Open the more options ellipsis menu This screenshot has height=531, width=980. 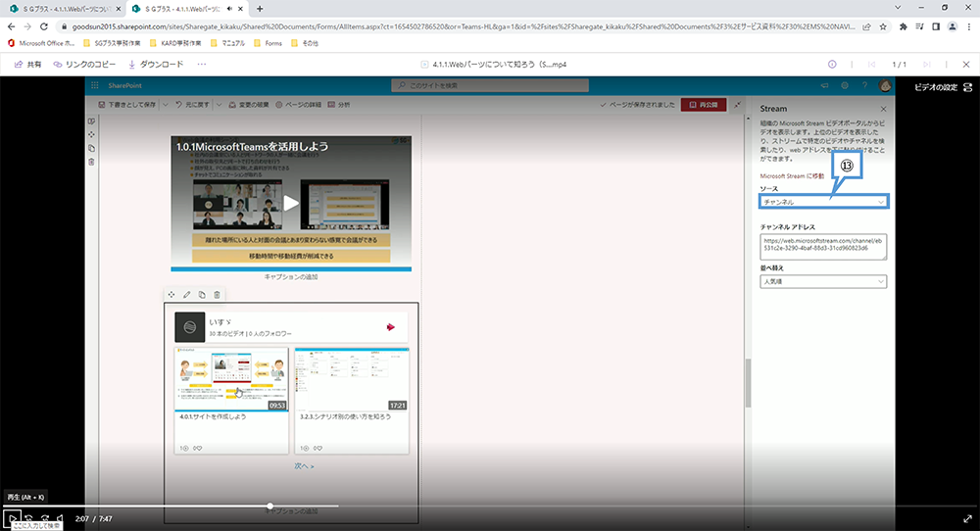click(x=201, y=65)
